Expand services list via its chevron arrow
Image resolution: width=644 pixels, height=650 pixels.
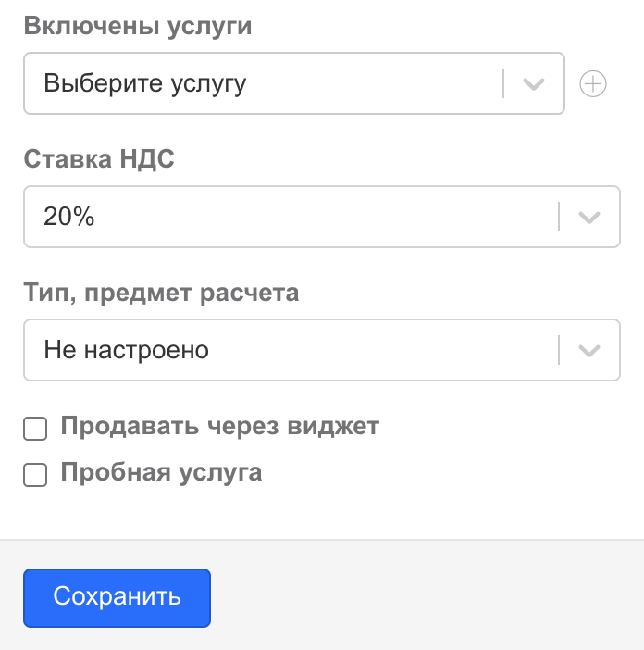[534, 84]
